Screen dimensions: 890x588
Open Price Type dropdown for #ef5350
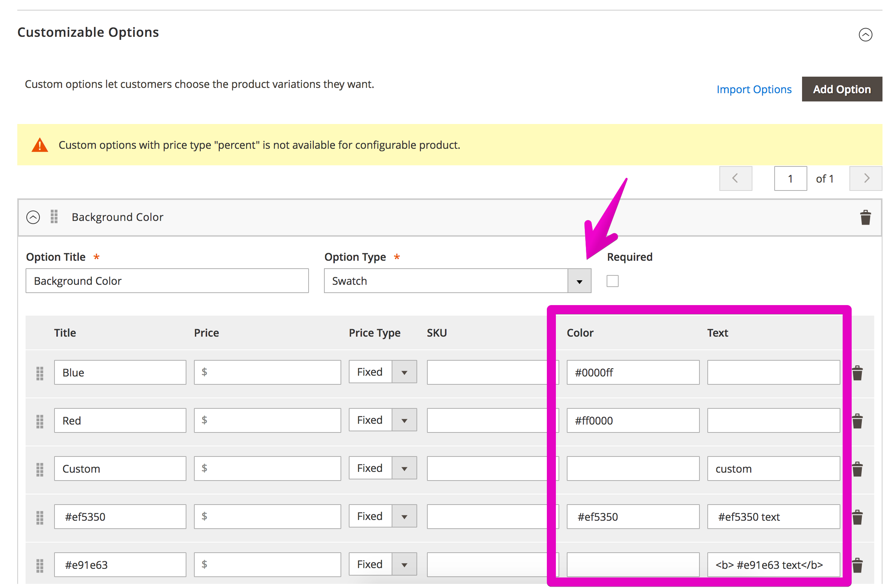pos(383,516)
